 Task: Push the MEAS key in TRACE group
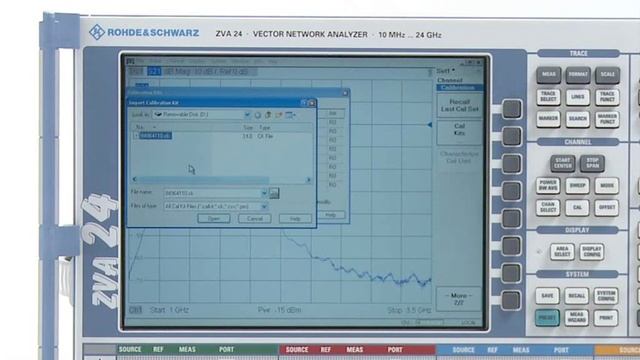coord(549,75)
